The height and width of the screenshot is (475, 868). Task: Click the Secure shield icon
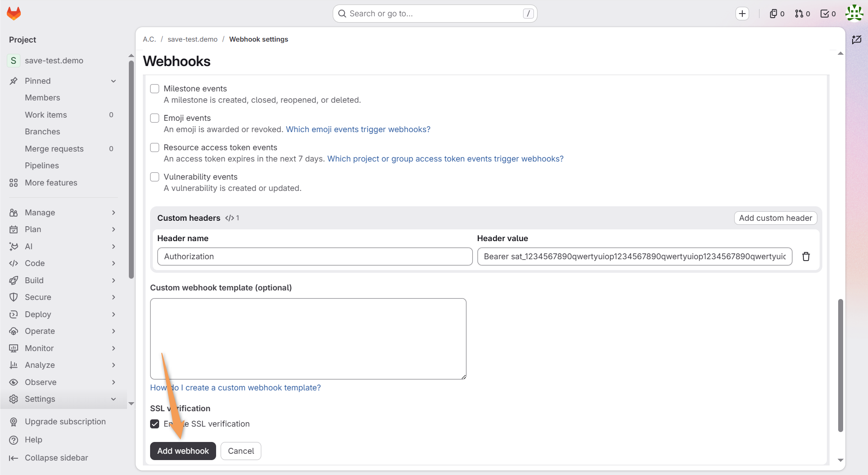tap(14, 297)
